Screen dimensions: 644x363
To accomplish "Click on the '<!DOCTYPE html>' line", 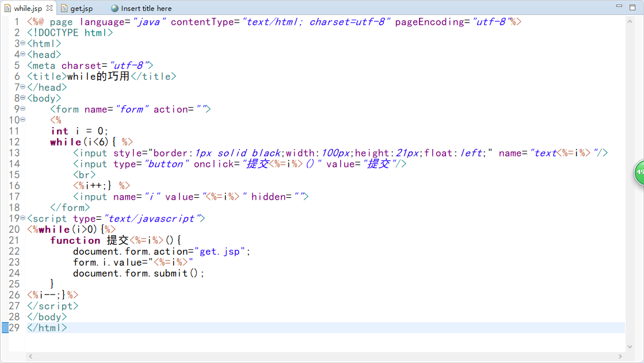I will pyautogui.click(x=70, y=33).
